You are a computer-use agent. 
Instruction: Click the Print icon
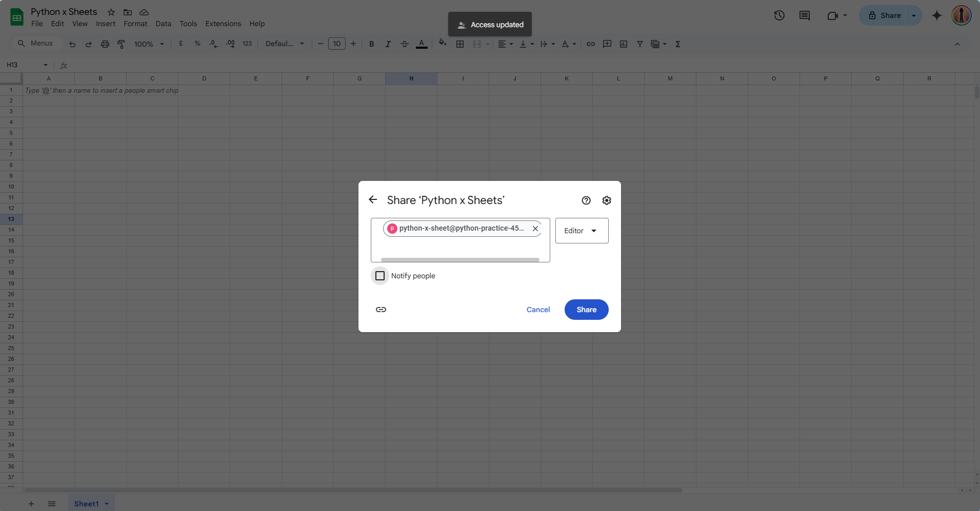[105, 44]
